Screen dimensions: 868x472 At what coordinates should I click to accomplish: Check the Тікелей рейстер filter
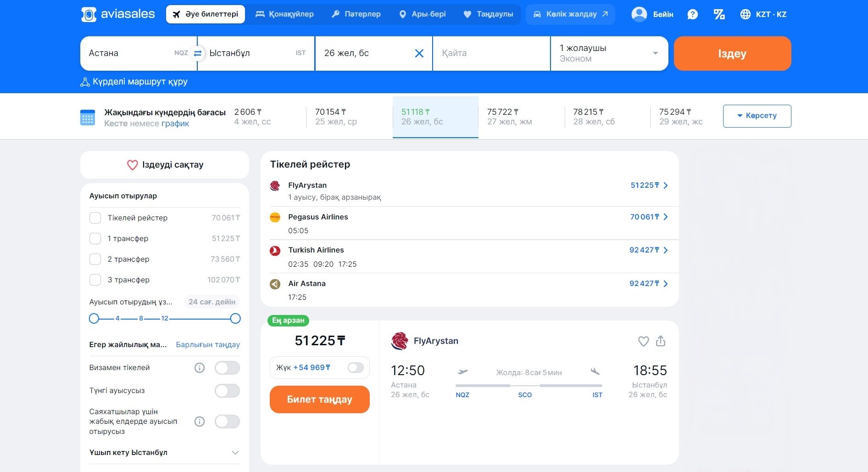[x=95, y=218]
